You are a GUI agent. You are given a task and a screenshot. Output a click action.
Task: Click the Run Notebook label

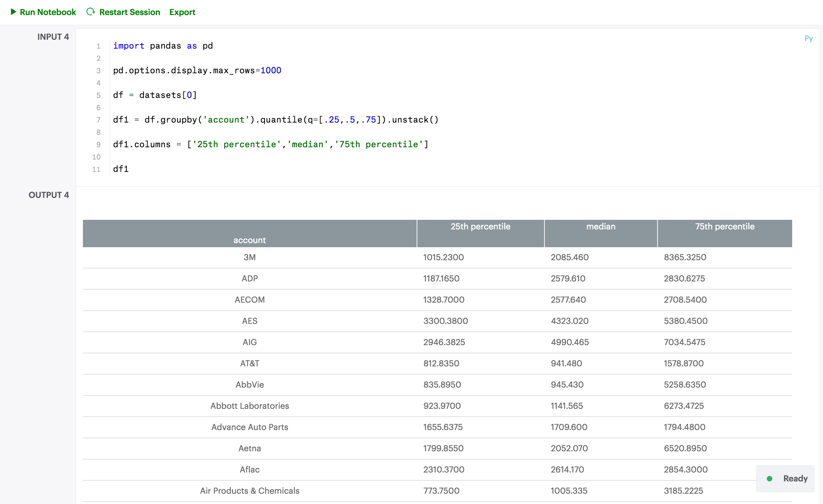click(x=48, y=12)
